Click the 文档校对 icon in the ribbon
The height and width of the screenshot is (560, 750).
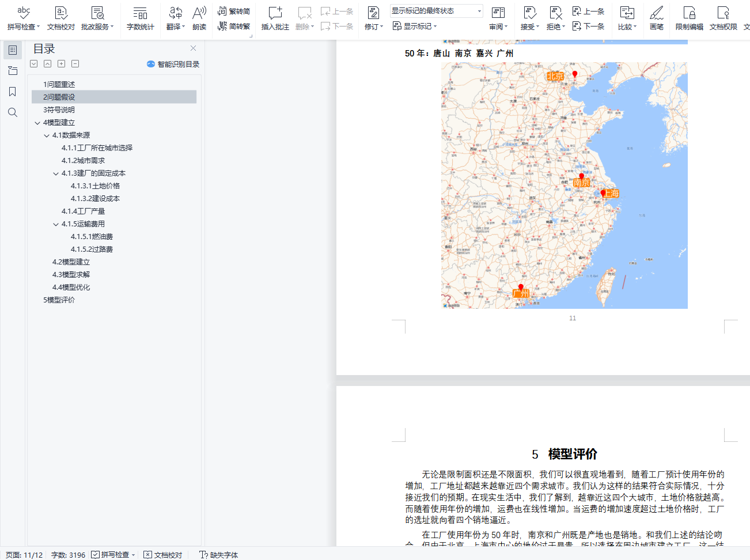click(x=61, y=18)
